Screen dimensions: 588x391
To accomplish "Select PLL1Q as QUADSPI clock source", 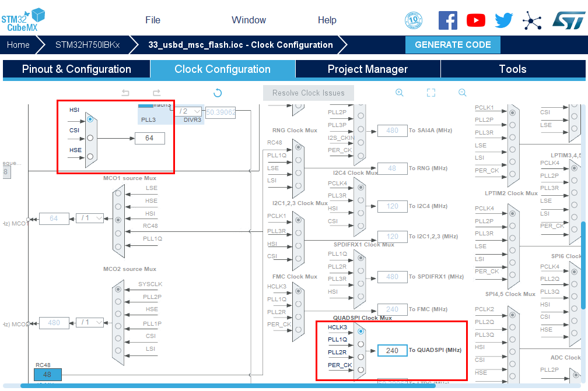I will tap(360, 344).
